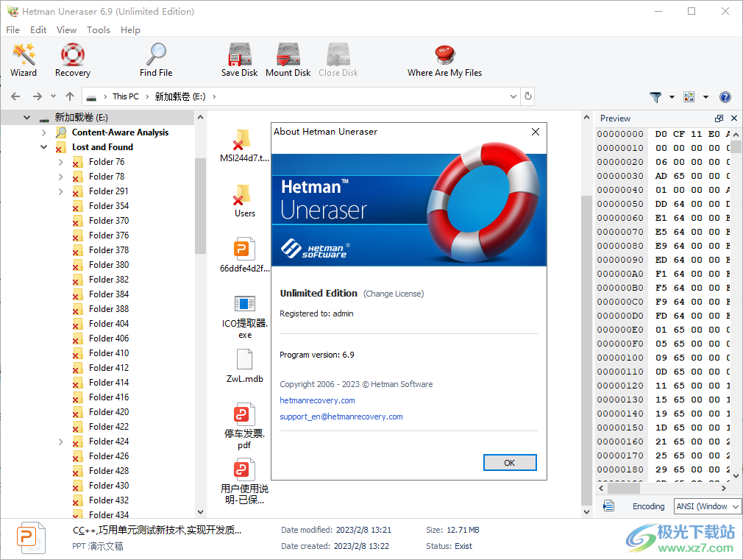Image resolution: width=743 pixels, height=560 pixels.
Task: Open the hetmanrecovery.com website link
Action: (317, 400)
